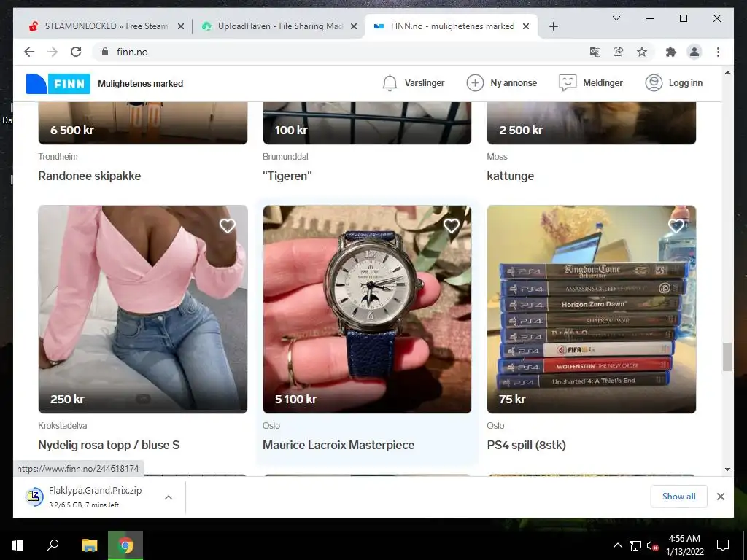The width and height of the screenshot is (747, 560).
Task: Open the network status tray icon
Action: pyautogui.click(x=635, y=545)
